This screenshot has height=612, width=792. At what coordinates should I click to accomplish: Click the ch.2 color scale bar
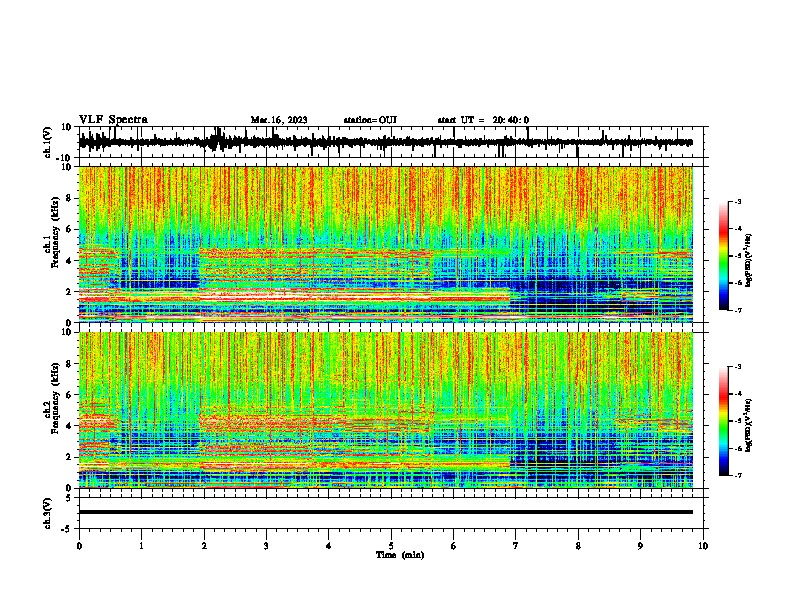point(723,421)
